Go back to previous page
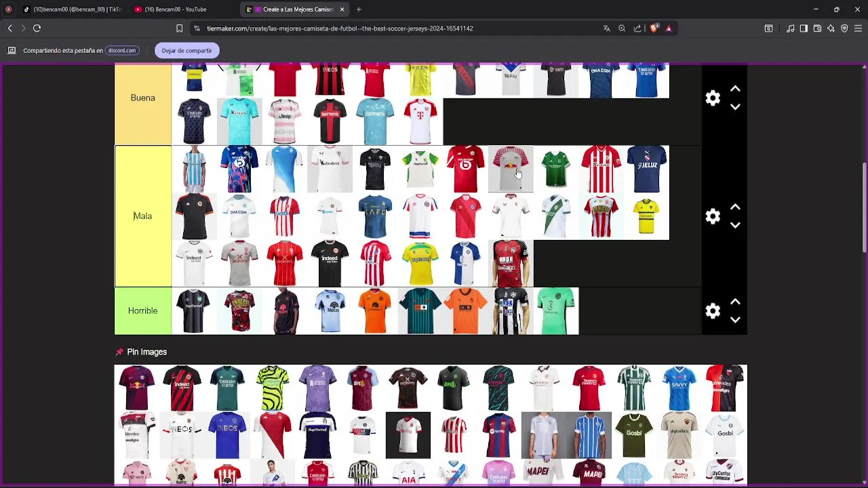Image resolution: width=868 pixels, height=488 pixels. click(9, 28)
